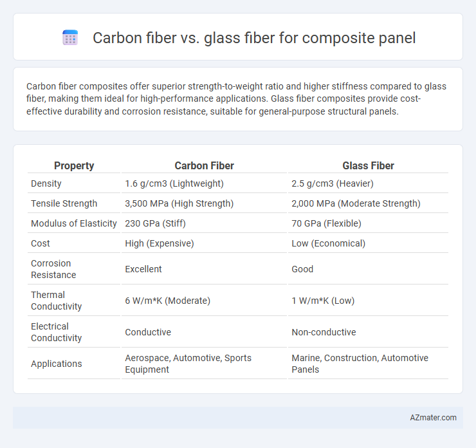This screenshot has width=476, height=448.
Task: Click the calendar grid icon beside the title
Action: coord(70,38)
